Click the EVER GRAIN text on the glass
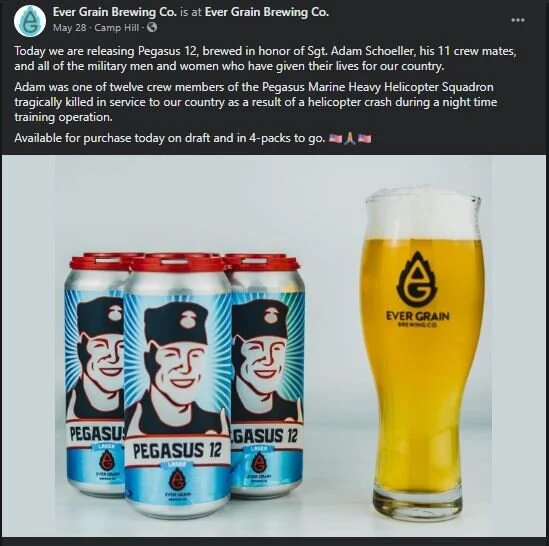549x546 pixels. 417,316
